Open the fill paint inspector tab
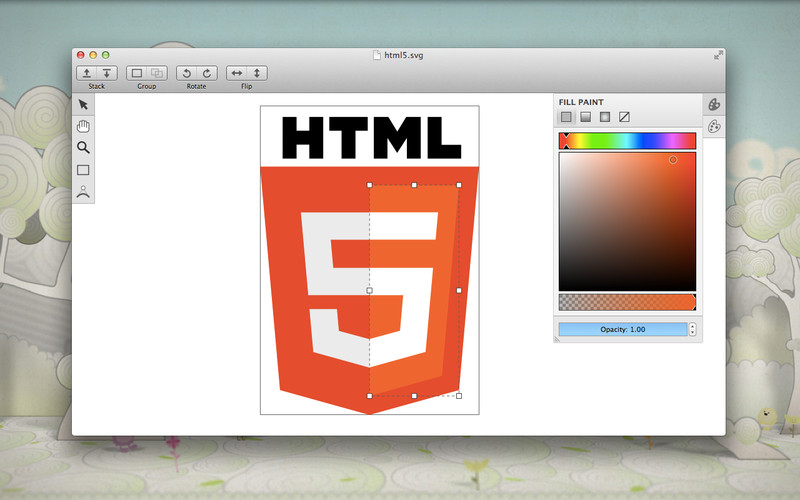The width and height of the screenshot is (800, 500). (x=714, y=105)
